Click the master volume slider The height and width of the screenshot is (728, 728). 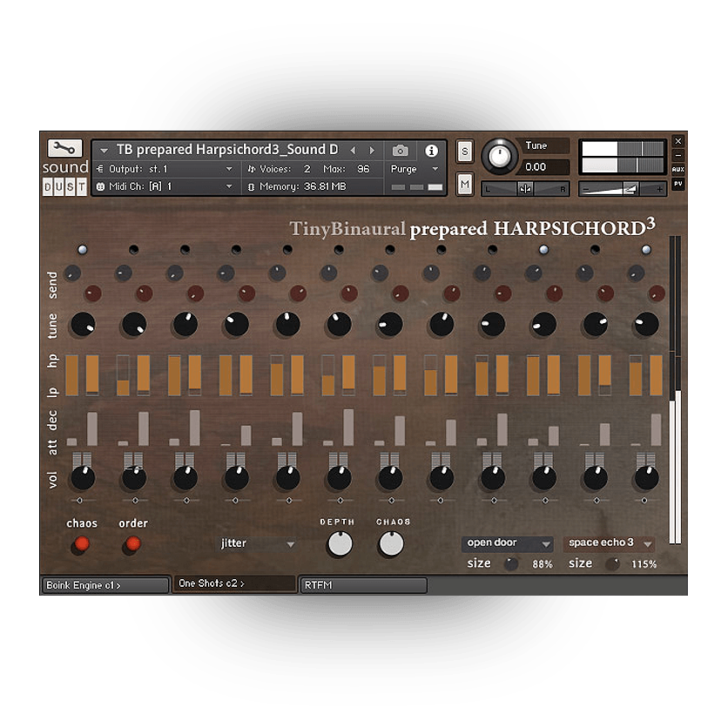click(622, 189)
